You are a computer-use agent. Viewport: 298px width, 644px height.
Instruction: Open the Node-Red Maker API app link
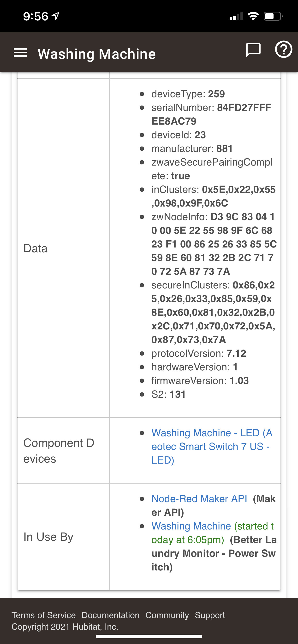199,499
